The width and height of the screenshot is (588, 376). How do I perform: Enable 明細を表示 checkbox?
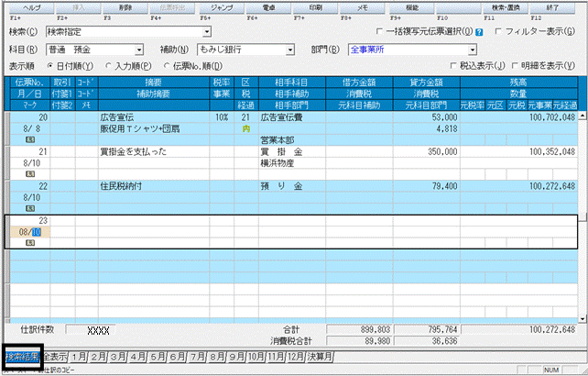[515, 66]
